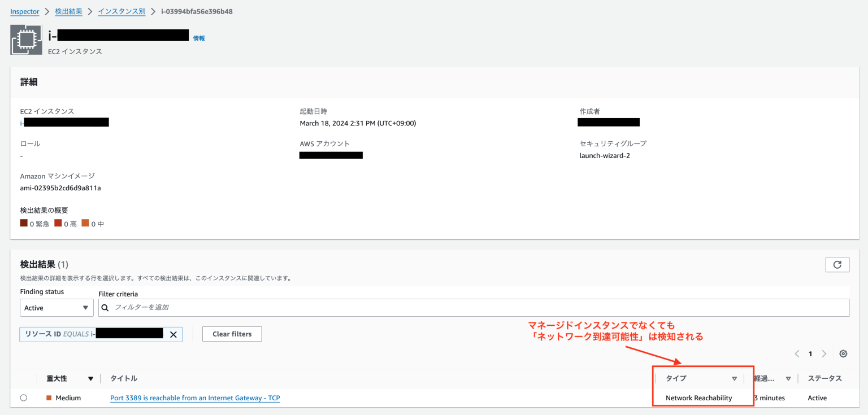Viewport: 868px width, 415px height.
Task: Click the EC2 instance chip icon
Action: tap(25, 40)
